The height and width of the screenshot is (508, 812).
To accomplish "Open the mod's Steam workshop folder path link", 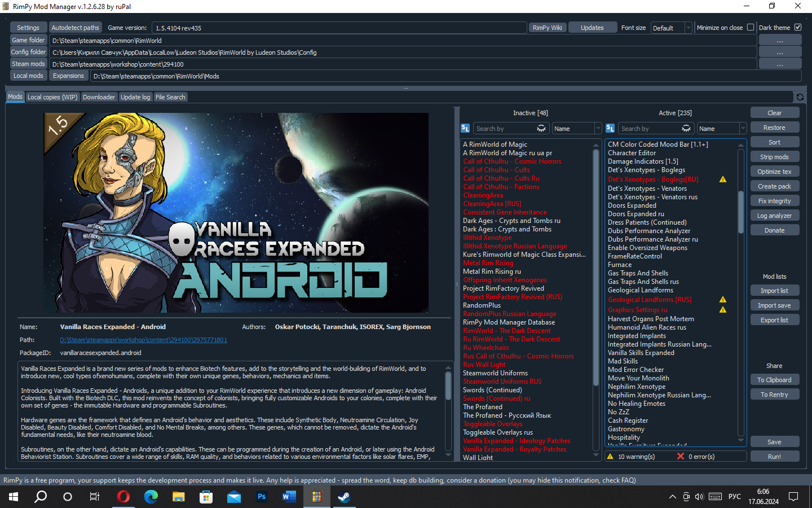I will [143, 340].
